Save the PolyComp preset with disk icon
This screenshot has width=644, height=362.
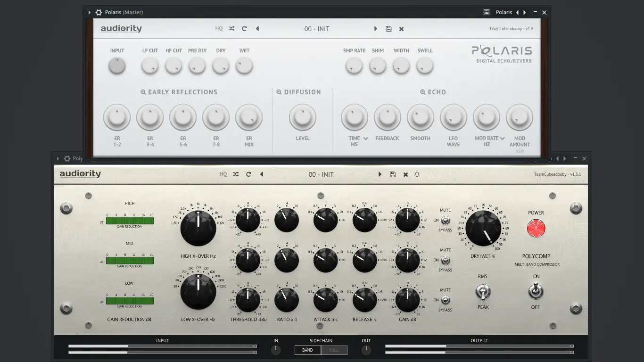(393, 174)
